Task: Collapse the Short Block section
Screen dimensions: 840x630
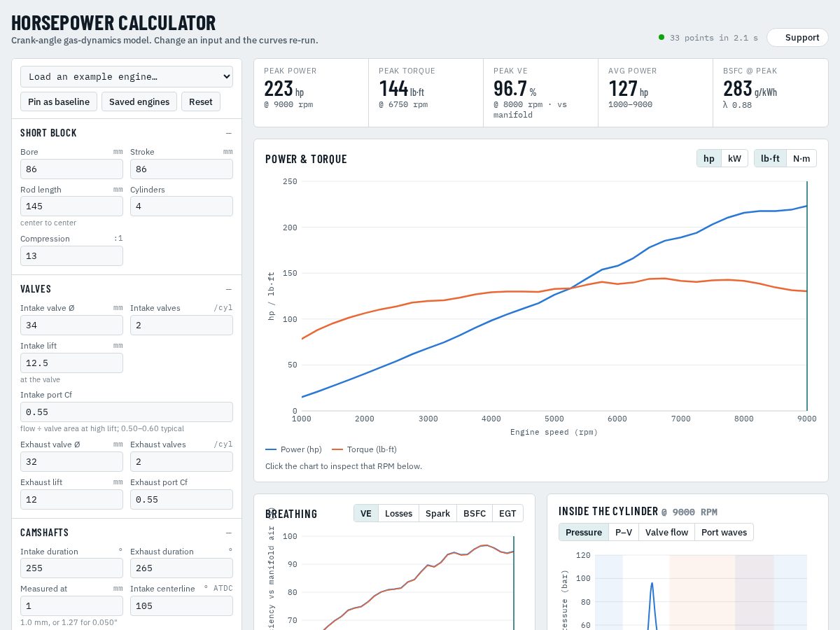Action: pos(228,133)
